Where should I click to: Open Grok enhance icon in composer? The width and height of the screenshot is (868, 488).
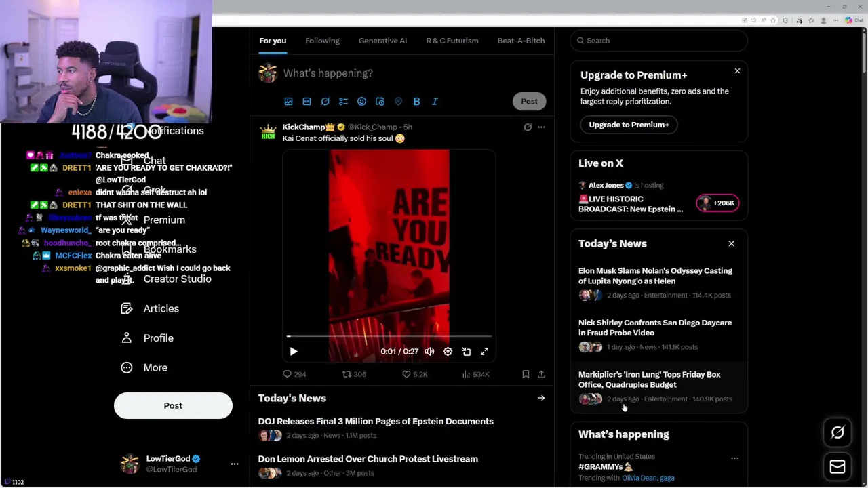325,102
